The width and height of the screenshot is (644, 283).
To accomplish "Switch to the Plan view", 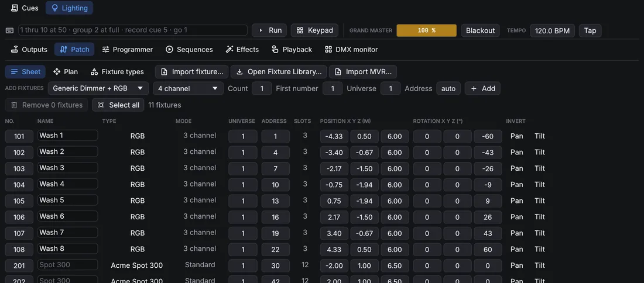I will point(66,72).
